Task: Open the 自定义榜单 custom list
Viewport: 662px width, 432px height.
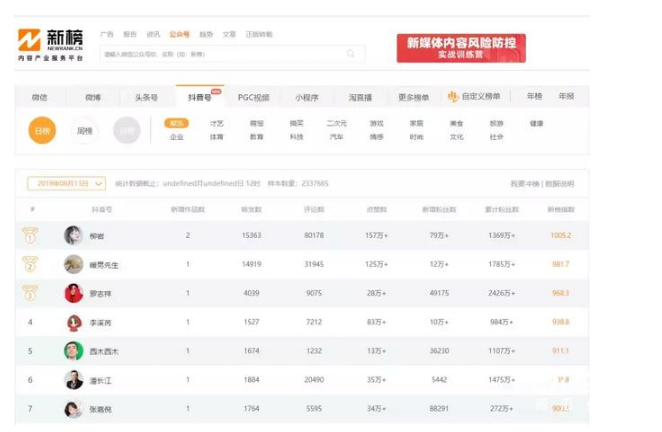Action: tap(474, 97)
